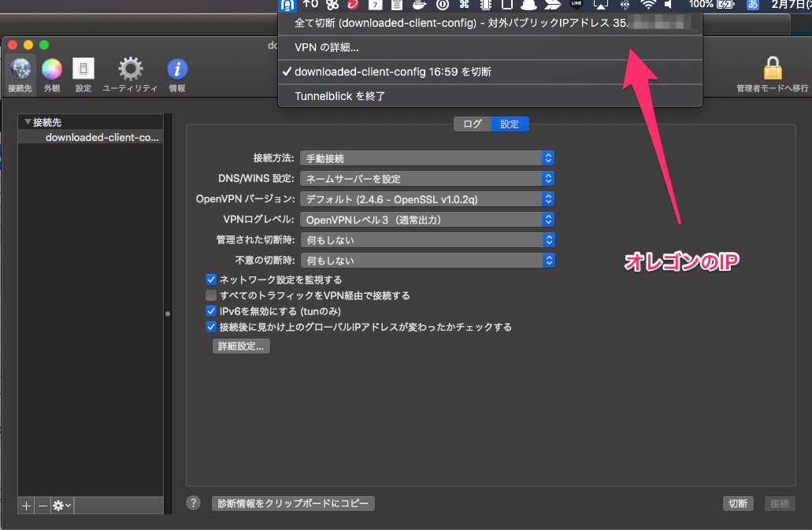Viewport: 812px width, 530px height.
Task: Expand the OpenVPN バージョン dropdown
Action: [x=427, y=199]
